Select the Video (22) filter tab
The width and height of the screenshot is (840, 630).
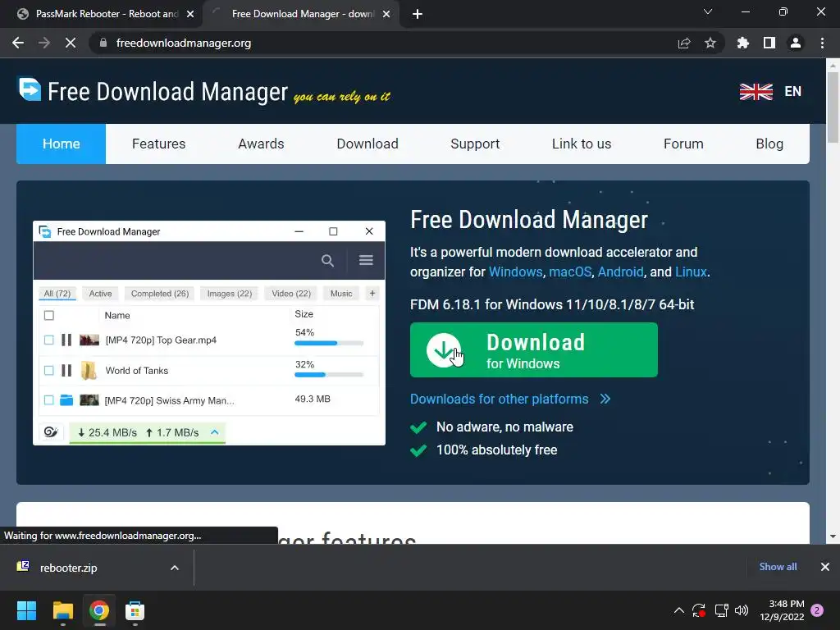291,294
